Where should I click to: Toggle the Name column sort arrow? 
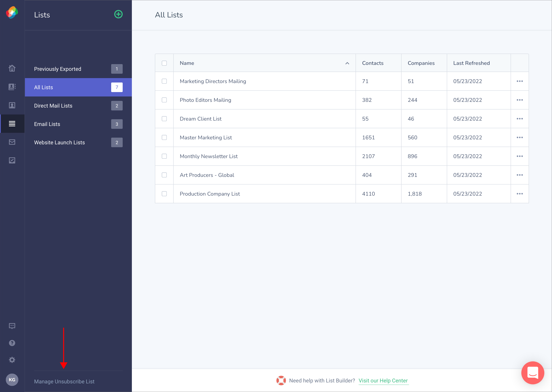pos(347,63)
